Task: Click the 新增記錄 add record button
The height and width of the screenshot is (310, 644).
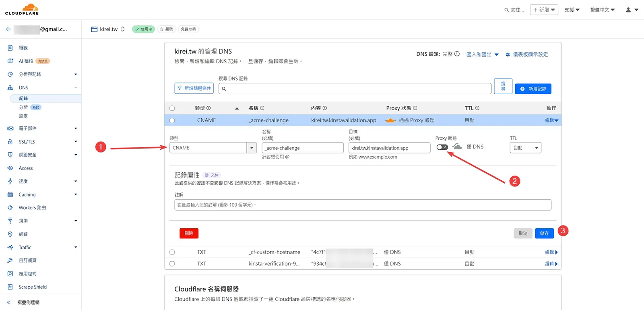Action: tap(533, 89)
